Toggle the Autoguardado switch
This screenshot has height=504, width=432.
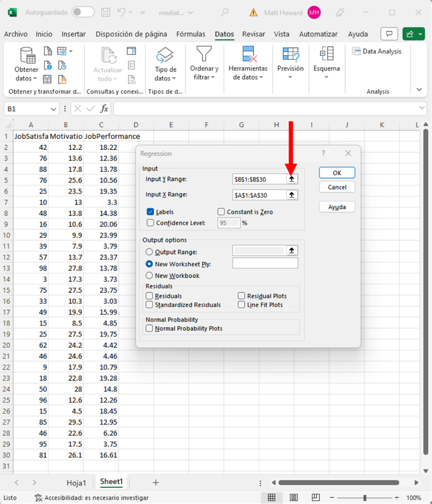tap(83, 12)
